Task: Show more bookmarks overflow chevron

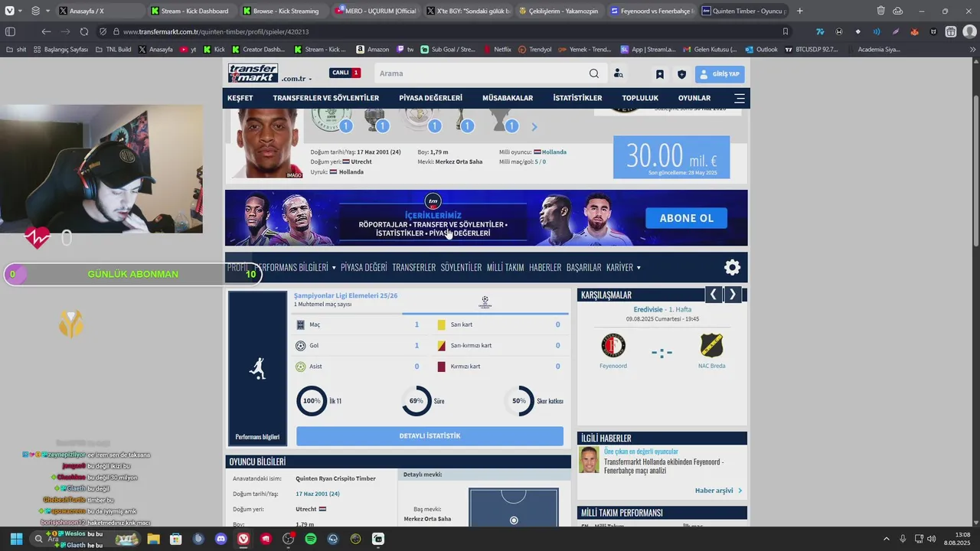Action: click(x=973, y=49)
